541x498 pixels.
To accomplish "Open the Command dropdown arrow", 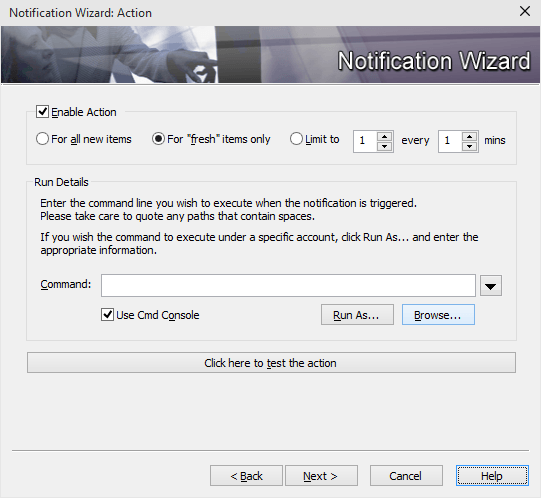I will pos(491,286).
